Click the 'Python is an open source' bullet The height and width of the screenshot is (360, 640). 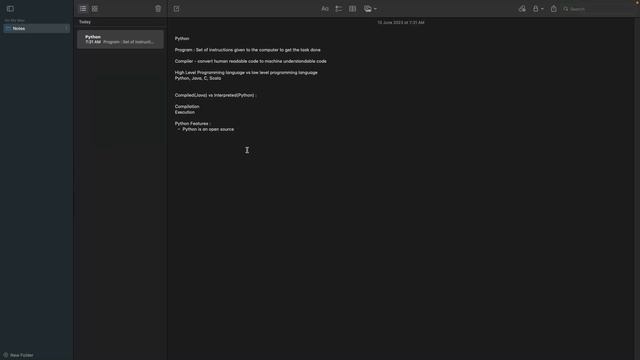click(x=208, y=129)
